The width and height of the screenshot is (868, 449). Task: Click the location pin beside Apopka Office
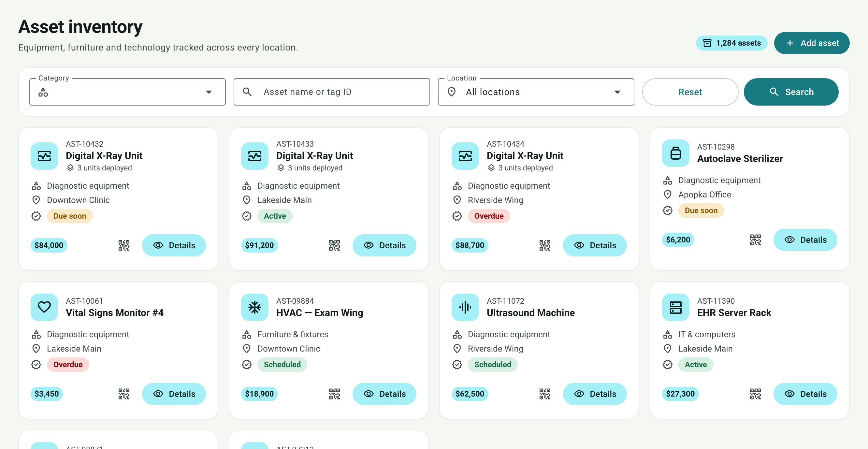[x=668, y=195]
